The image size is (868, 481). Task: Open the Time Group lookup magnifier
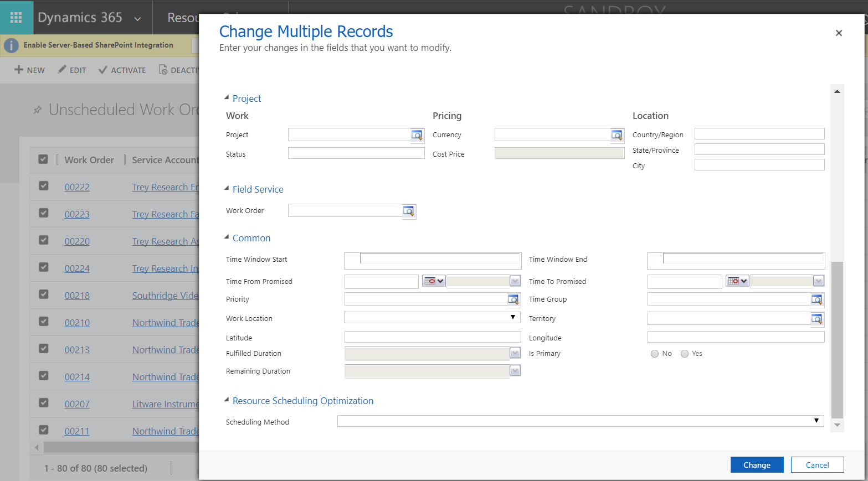pyautogui.click(x=816, y=299)
